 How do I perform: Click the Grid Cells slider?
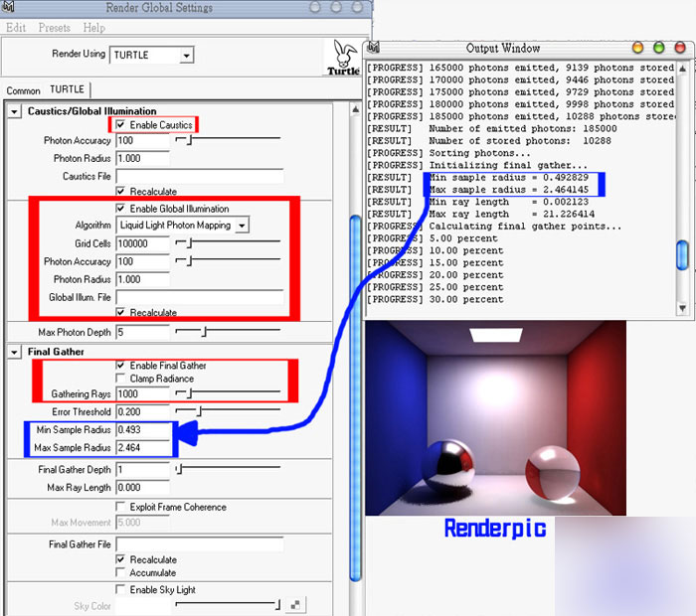pos(228,243)
